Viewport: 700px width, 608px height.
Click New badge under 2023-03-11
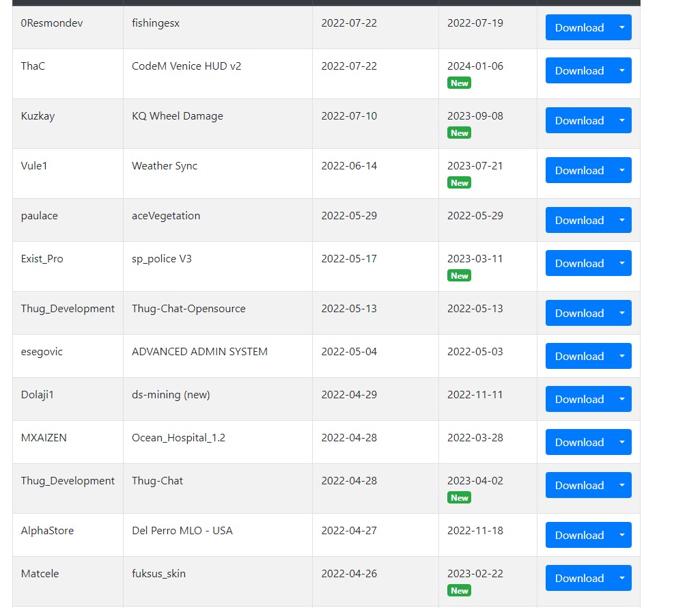pyautogui.click(x=459, y=275)
